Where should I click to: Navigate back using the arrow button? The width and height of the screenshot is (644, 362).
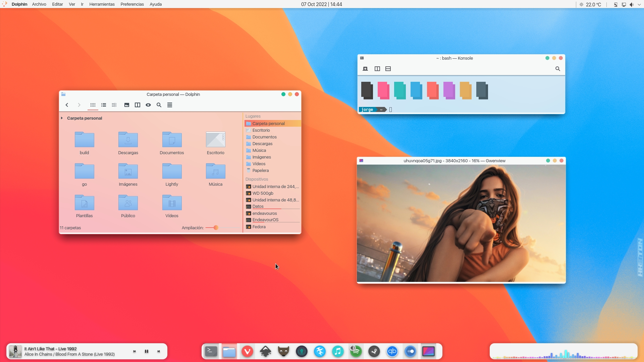[x=67, y=105]
